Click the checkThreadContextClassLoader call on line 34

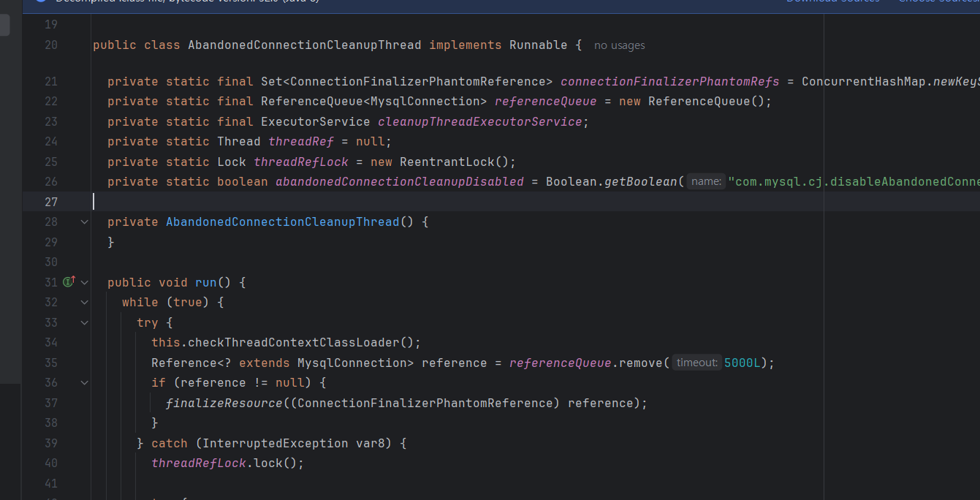[x=294, y=343]
